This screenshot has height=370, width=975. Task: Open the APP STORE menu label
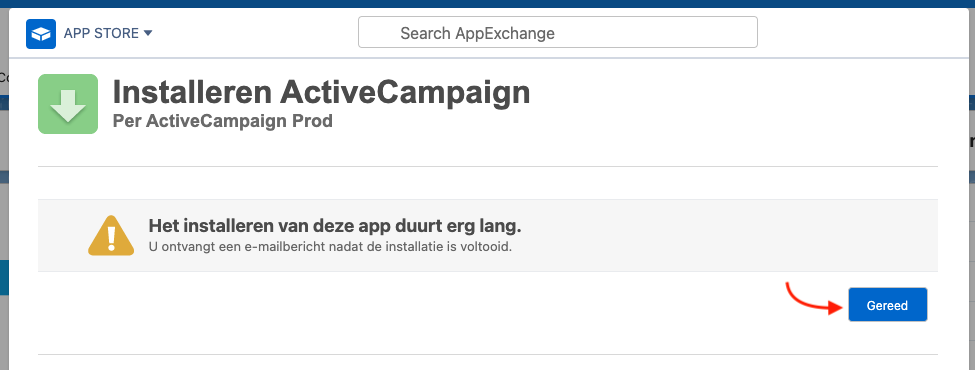(101, 33)
